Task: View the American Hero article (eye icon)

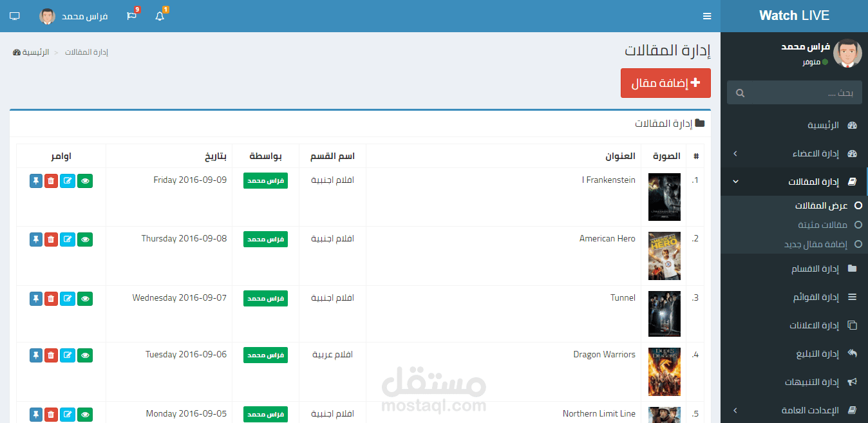Action: pos(85,240)
